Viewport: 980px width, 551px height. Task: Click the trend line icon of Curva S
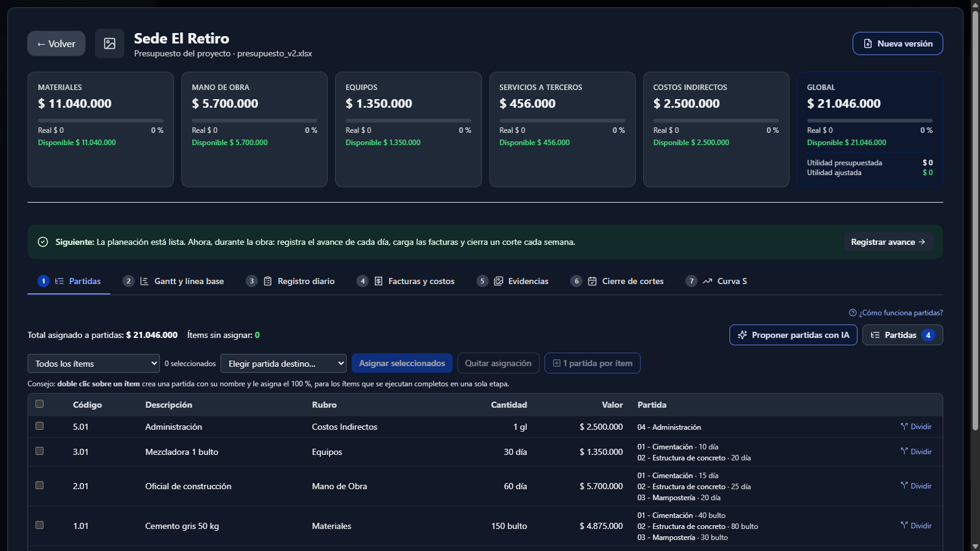[x=707, y=281]
